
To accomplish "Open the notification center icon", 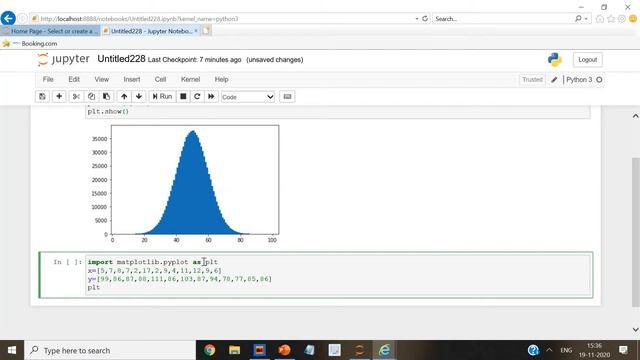I will pos(623,350).
